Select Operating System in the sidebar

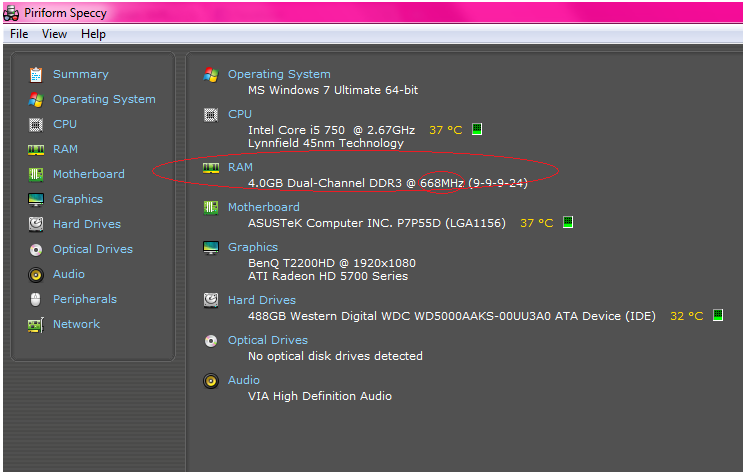[104, 100]
